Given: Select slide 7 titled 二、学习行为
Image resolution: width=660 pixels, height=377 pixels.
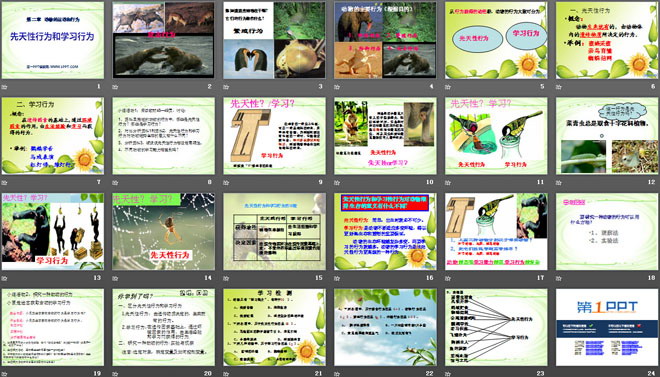Looking at the screenshot, I should [53, 136].
